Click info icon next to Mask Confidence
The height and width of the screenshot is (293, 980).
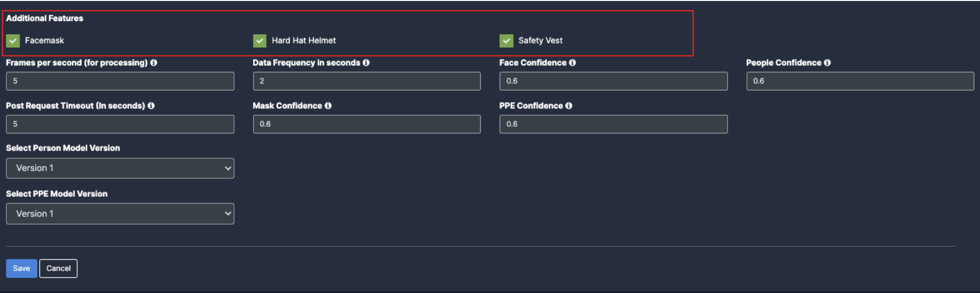pos(328,105)
